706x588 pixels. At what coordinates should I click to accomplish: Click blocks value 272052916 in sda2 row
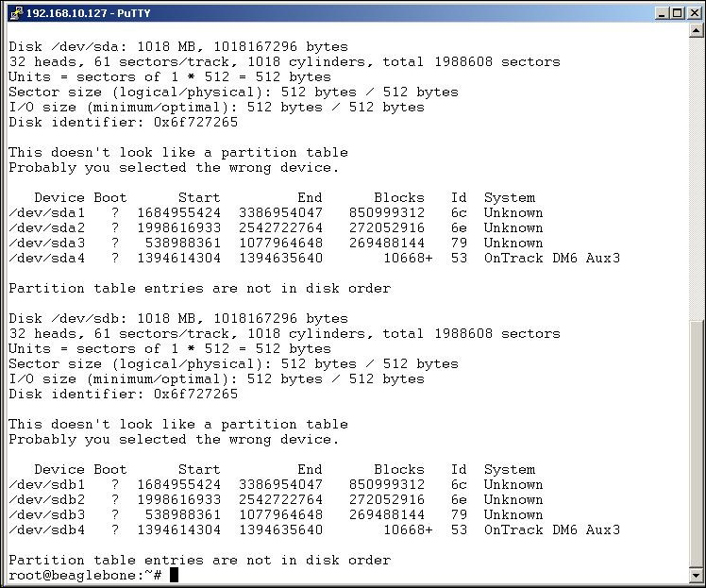pos(387,227)
